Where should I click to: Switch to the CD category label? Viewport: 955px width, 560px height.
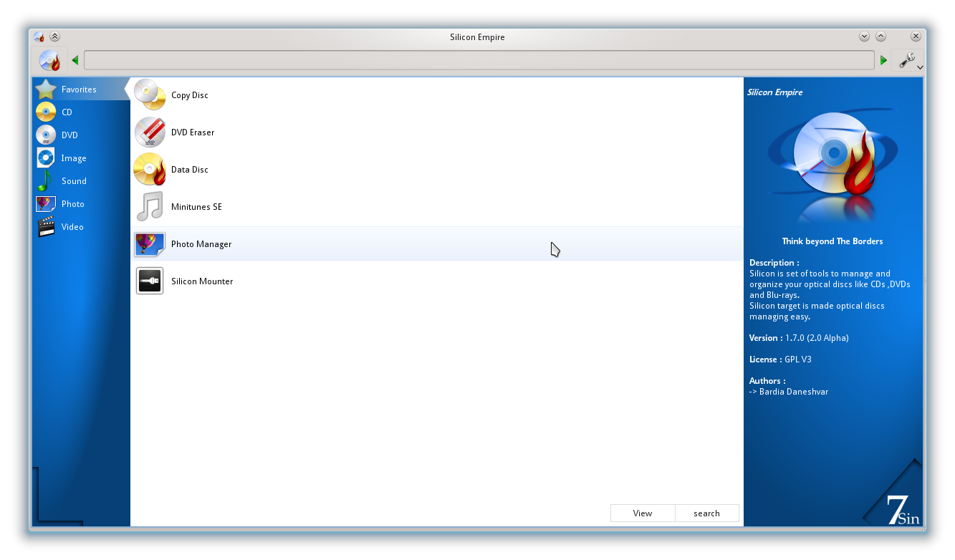pos(67,112)
